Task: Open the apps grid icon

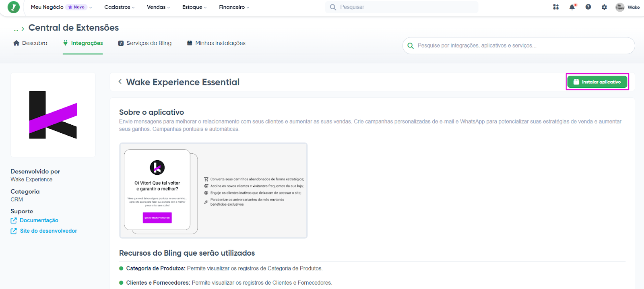Action: click(x=556, y=7)
